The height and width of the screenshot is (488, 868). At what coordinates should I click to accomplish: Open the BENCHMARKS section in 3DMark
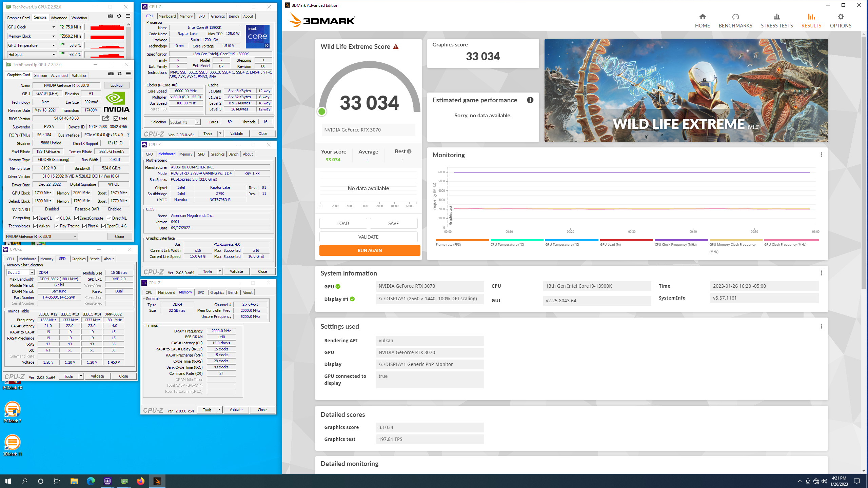coord(735,21)
